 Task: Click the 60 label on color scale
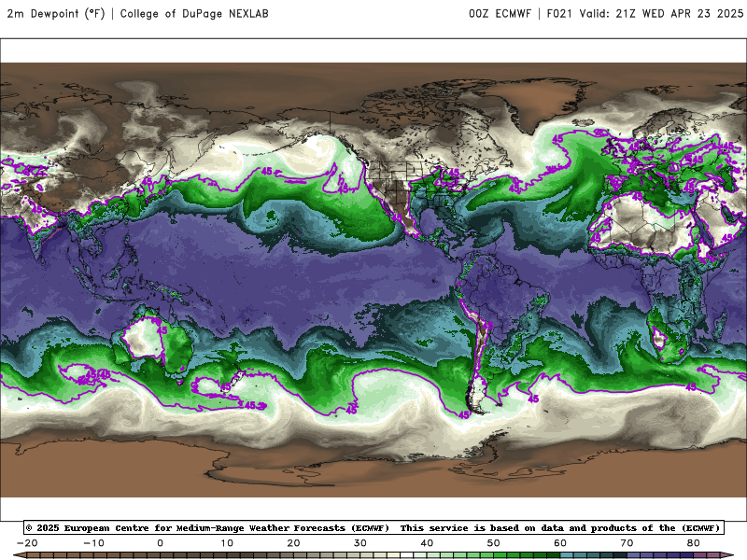pyautogui.click(x=560, y=543)
